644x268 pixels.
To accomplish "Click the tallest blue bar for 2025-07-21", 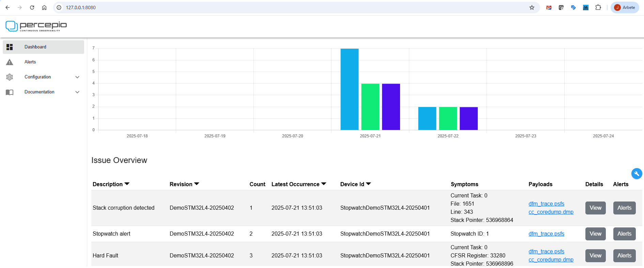I will click(x=349, y=89).
